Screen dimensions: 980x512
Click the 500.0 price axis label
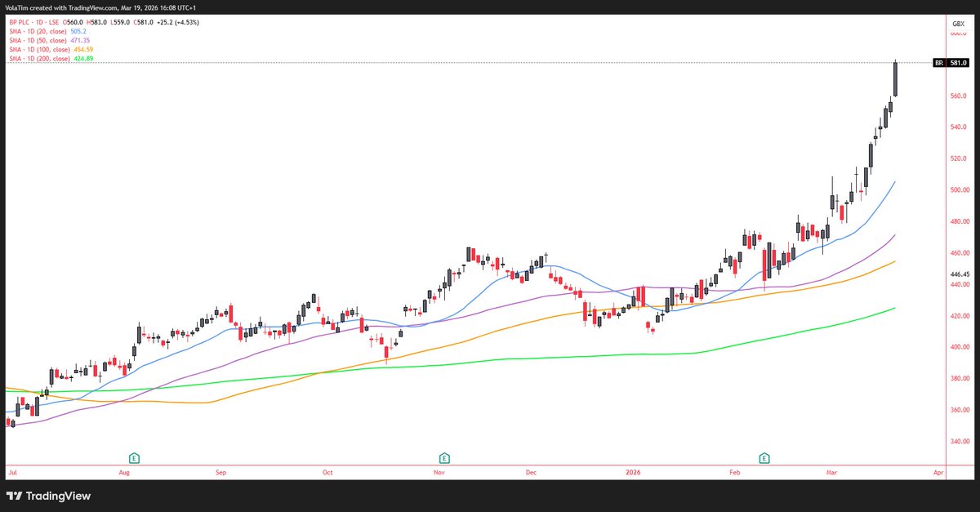pyautogui.click(x=960, y=190)
